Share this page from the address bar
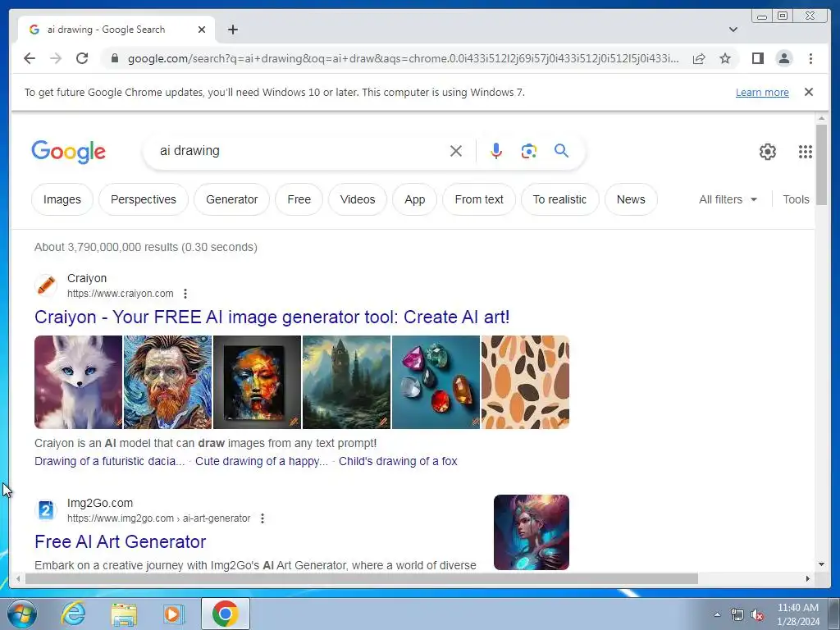840x630 pixels. click(699, 58)
